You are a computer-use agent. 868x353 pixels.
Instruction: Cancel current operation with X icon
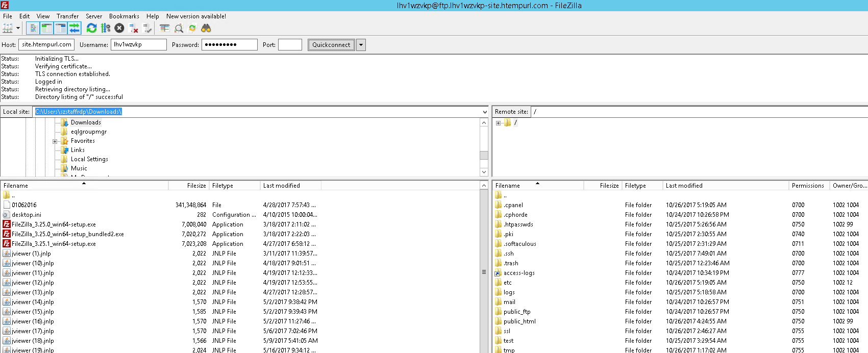[119, 28]
